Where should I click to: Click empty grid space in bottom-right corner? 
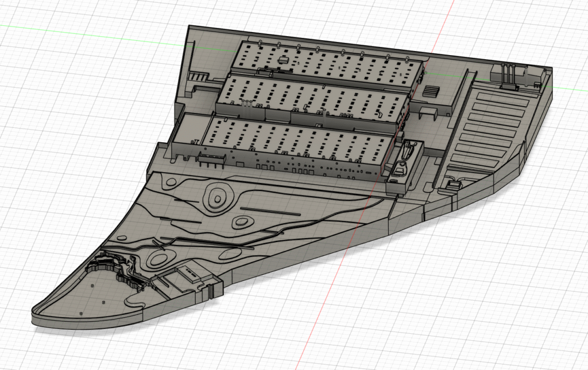click(517, 321)
